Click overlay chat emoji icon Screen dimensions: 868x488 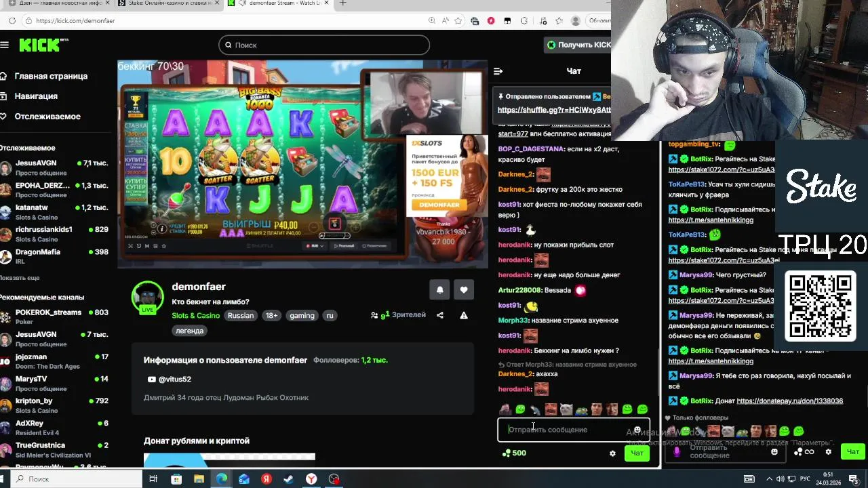tap(774, 451)
